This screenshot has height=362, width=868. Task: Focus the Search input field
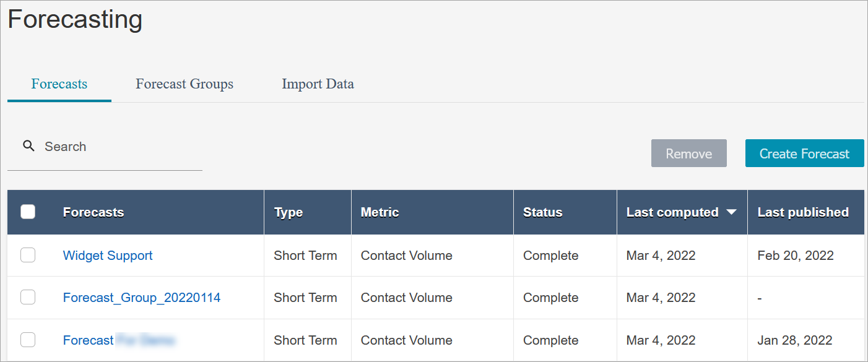point(118,147)
